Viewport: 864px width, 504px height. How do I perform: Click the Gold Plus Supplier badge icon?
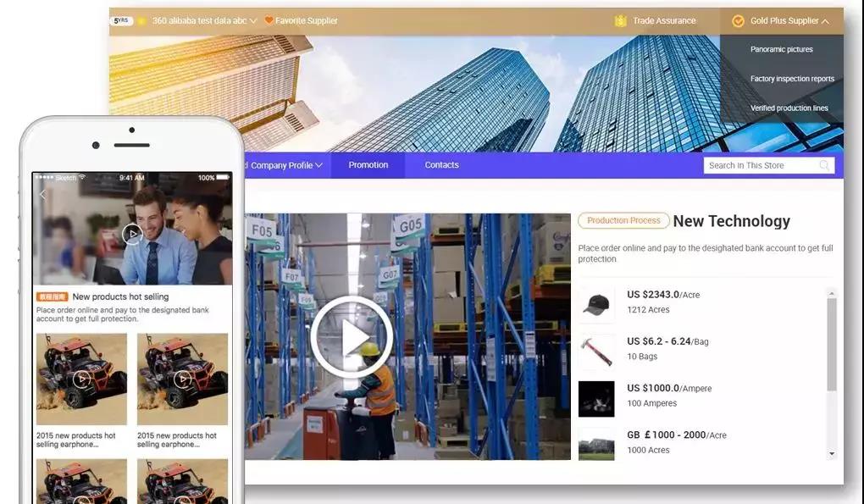click(738, 21)
